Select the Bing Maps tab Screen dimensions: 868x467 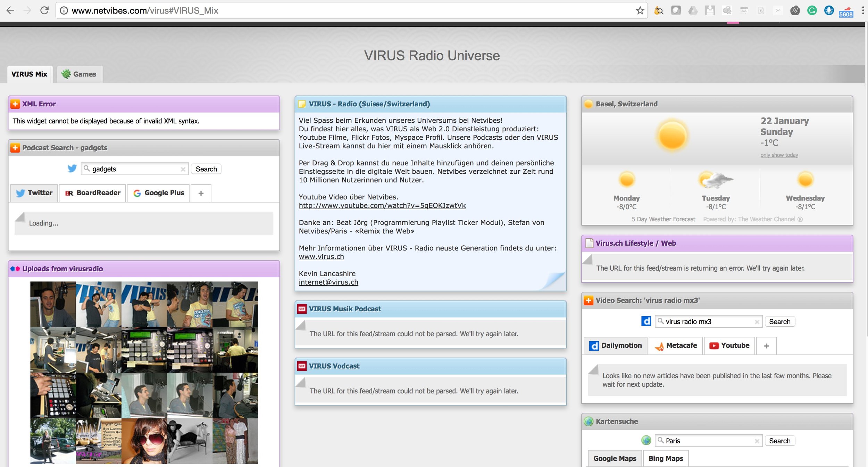coord(666,459)
